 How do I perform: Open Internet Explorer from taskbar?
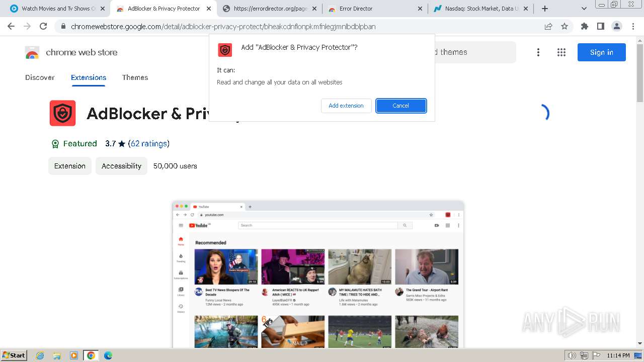pyautogui.click(x=40, y=355)
